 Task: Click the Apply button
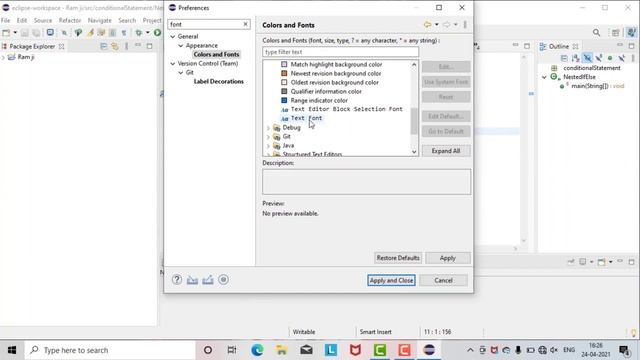click(x=447, y=258)
